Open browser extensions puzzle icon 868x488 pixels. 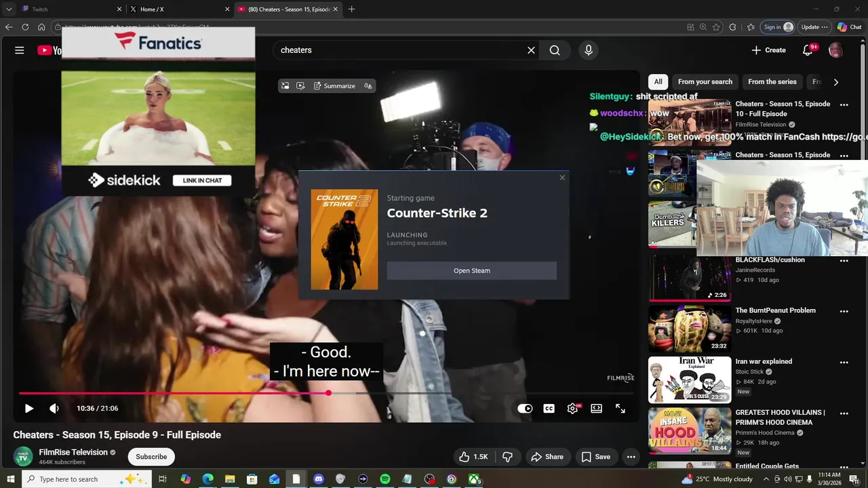coord(732,27)
